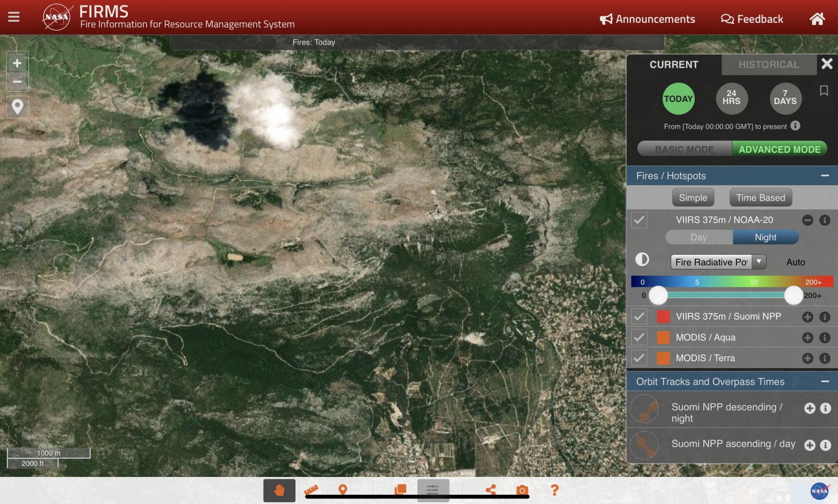Viewport: 838px width, 504px height.
Task: Switch to the HISTORICAL tab
Action: (x=768, y=65)
